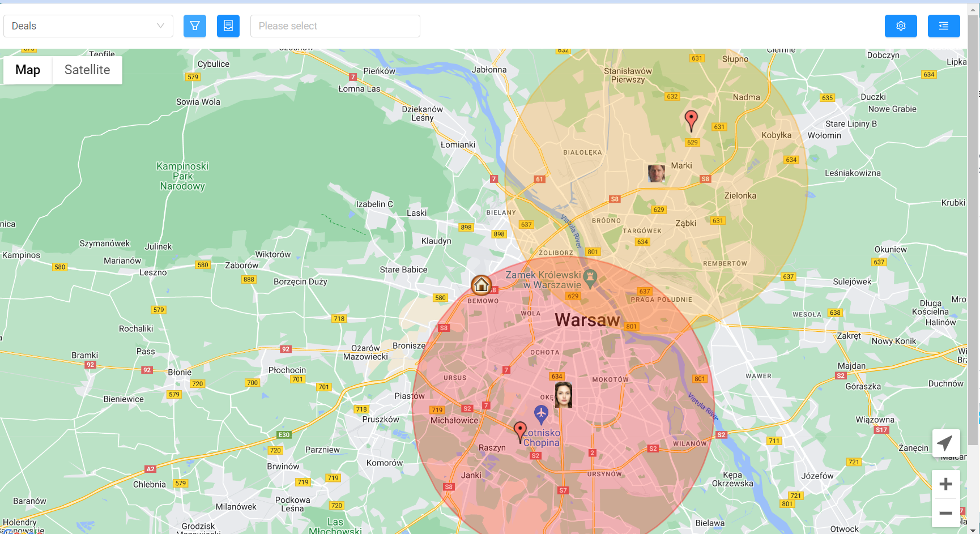Screen dimensions: 980x534
Task: Zoom in the map with plus
Action: pyautogui.click(x=945, y=484)
